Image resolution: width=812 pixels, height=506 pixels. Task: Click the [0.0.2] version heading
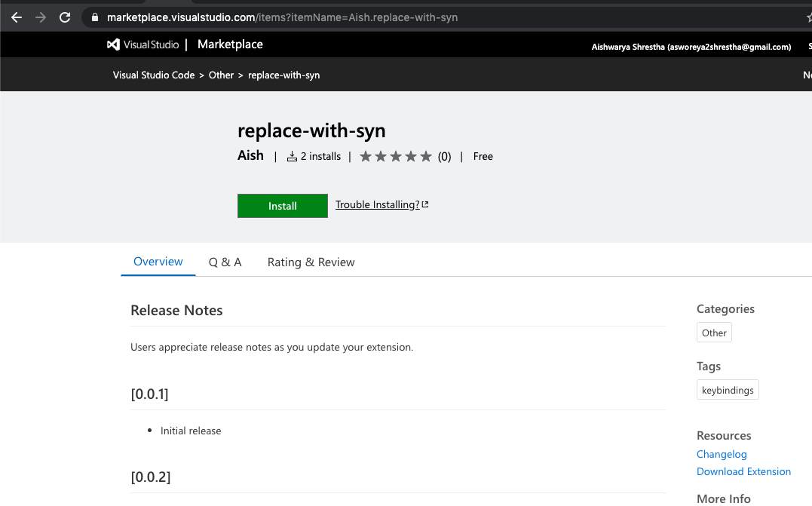point(151,477)
